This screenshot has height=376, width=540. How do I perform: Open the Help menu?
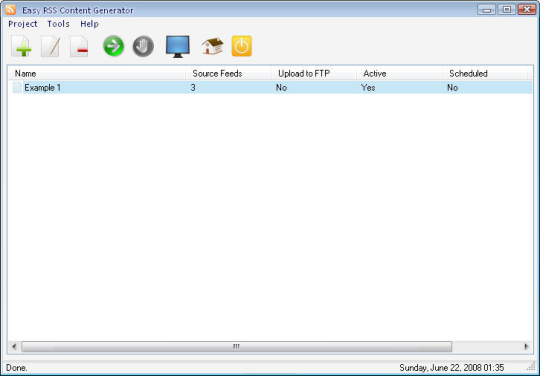pyautogui.click(x=90, y=24)
